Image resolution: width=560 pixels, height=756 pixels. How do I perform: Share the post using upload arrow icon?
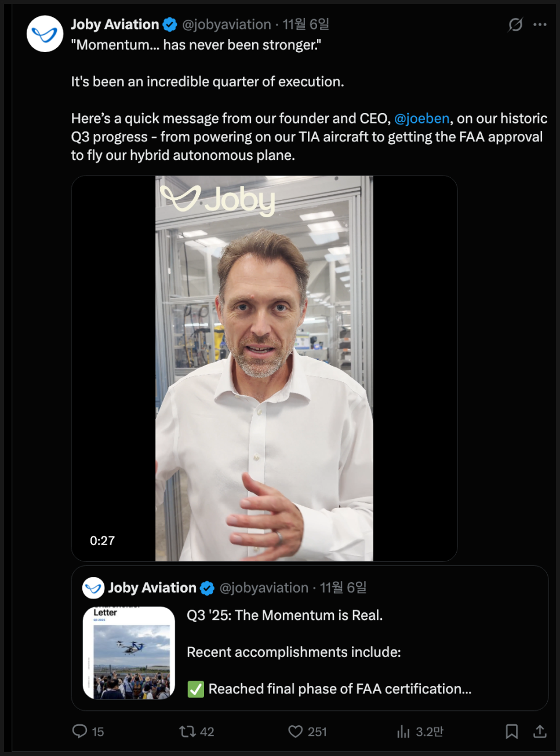click(540, 732)
